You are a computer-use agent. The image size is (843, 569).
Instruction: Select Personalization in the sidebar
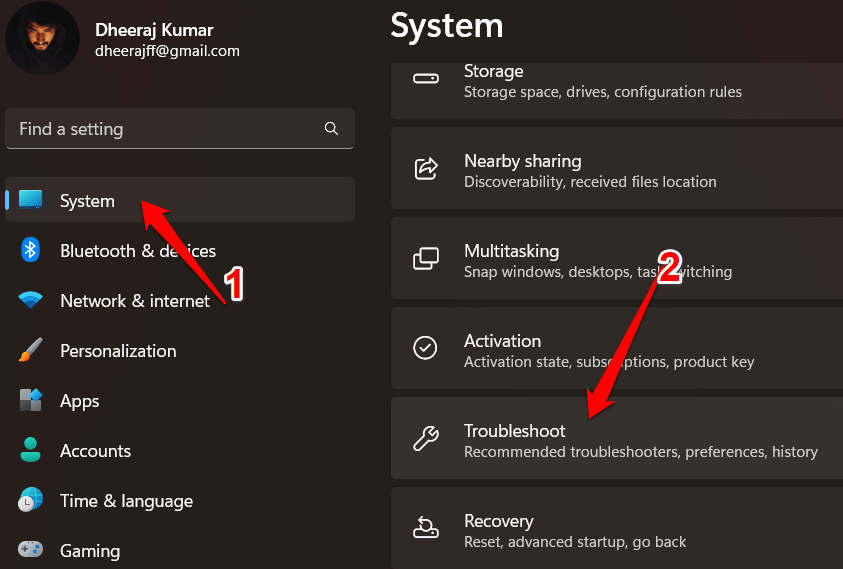point(118,351)
